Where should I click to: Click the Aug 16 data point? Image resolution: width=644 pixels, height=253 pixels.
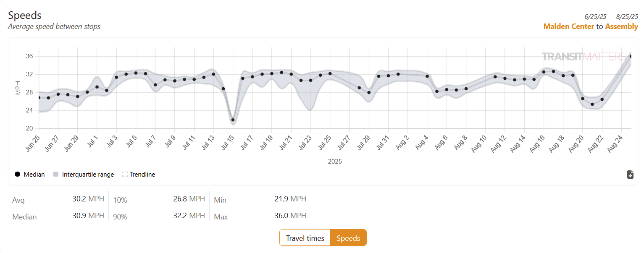tap(544, 72)
